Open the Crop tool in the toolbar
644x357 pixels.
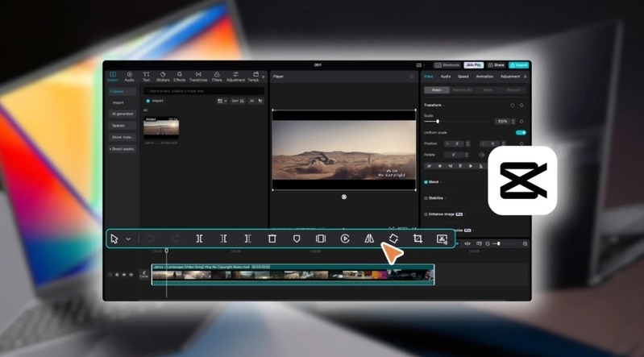pos(418,239)
